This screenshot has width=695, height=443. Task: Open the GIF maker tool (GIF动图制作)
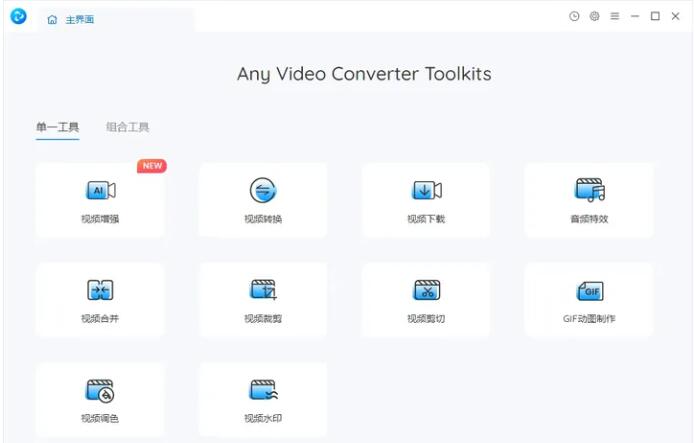click(x=589, y=300)
